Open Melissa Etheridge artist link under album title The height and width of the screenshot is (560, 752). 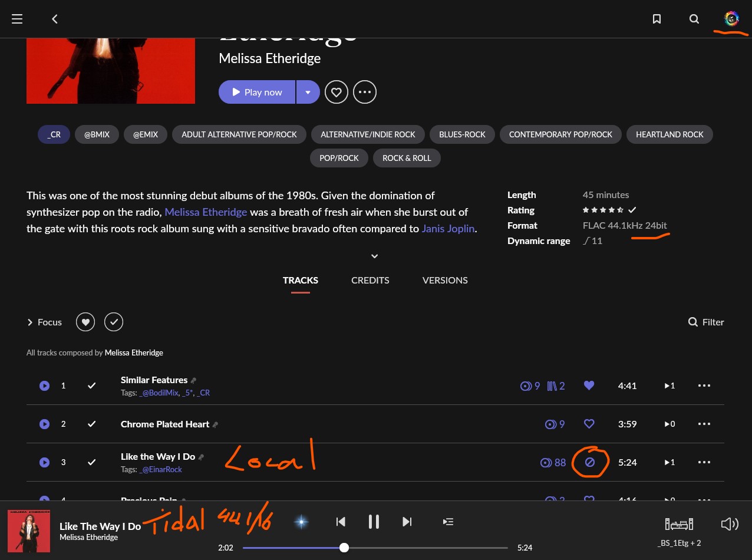point(270,58)
